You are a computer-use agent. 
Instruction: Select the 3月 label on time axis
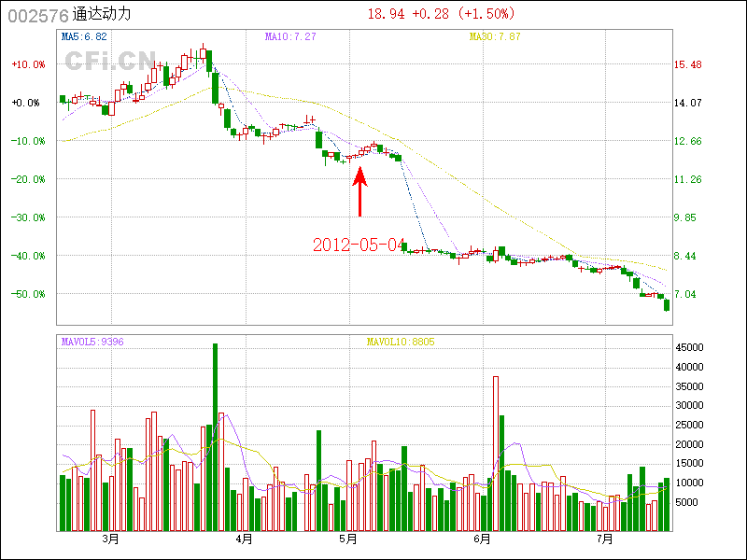(x=111, y=539)
